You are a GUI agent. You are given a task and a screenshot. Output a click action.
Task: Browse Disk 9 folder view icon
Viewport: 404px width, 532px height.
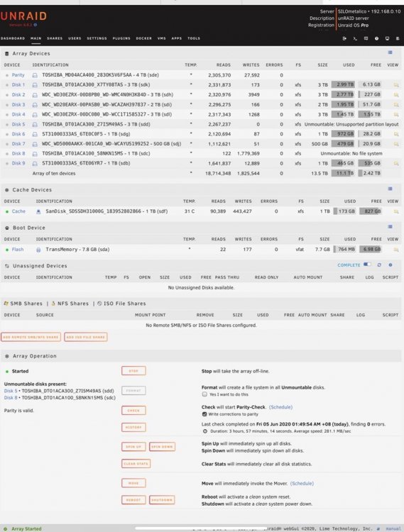coord(396,164)
